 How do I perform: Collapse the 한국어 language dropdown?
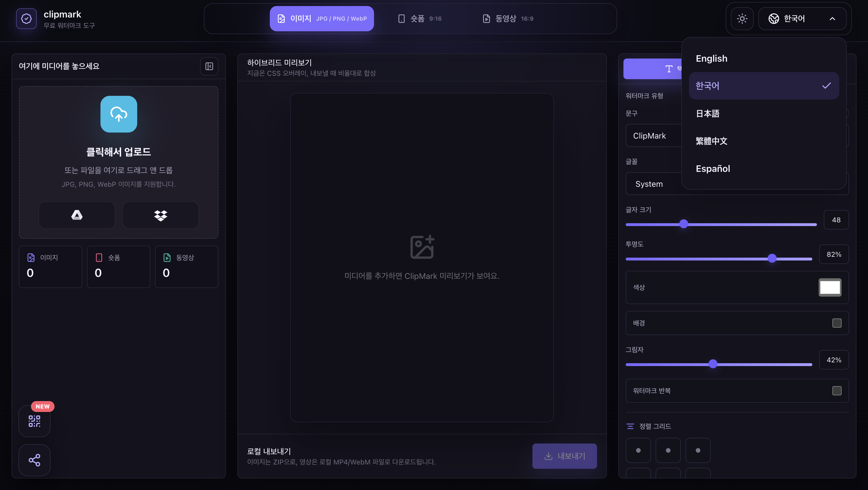click(x=802, y=19)
